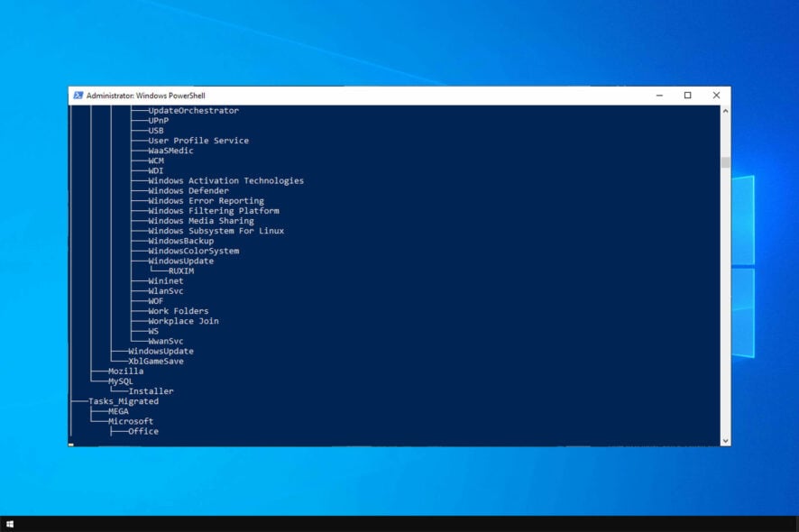This screenshot has height=532, width=799.
Task: Click the scrollbar up arrow
Action: tap(723, 112)
